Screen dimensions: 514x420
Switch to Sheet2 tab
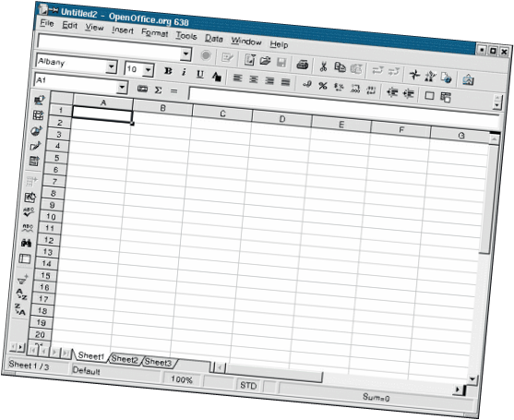125,359
